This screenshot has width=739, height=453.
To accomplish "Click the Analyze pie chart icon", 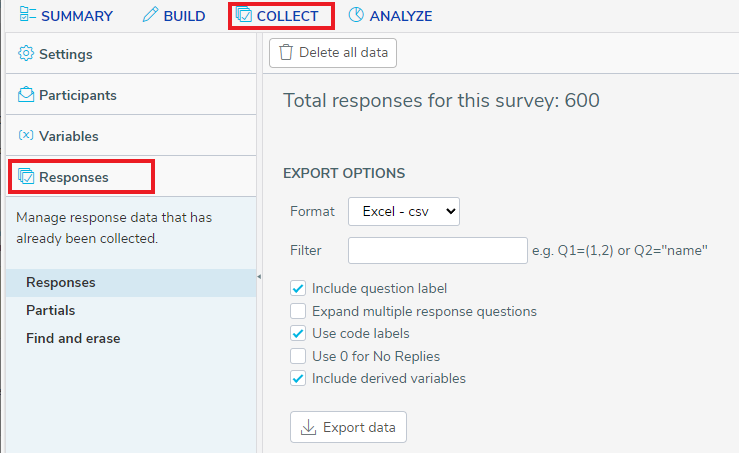I will (x=356, y=15).
